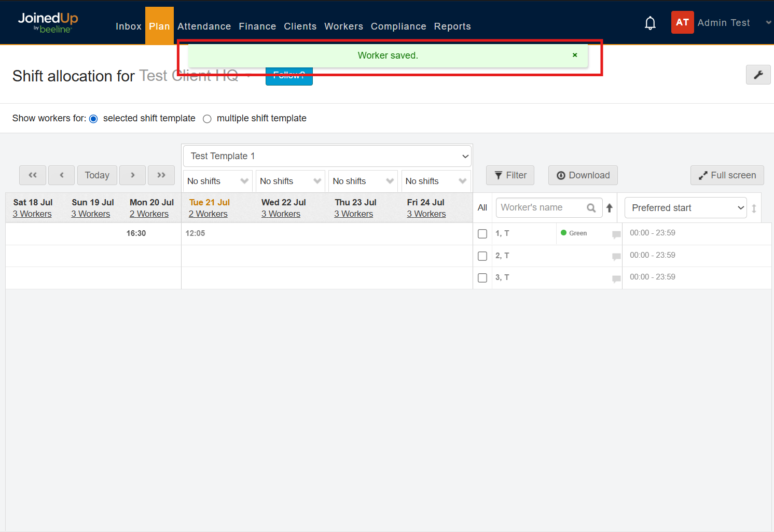Screen dimensions: 774x532
Task: Switch to Full screen view
Action: click(727, 175)
